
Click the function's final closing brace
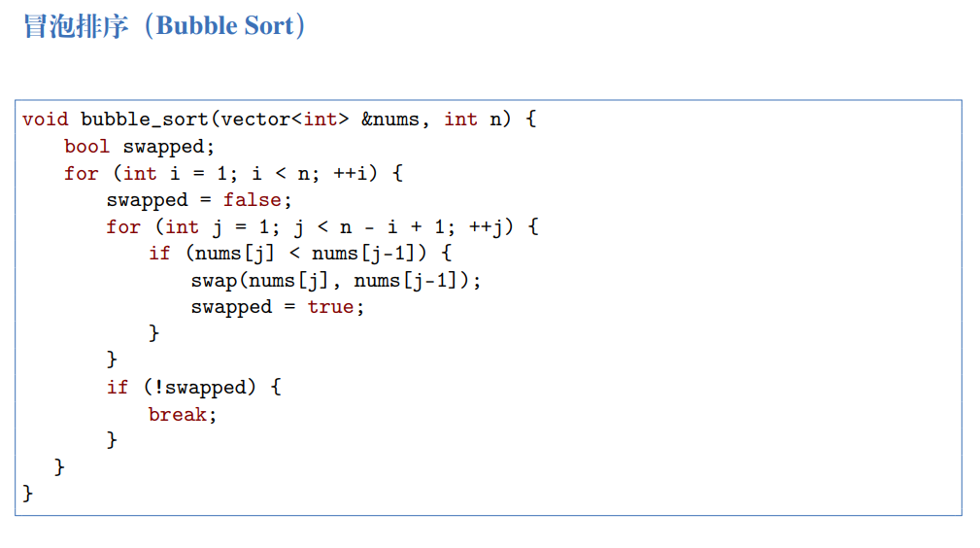coord(27,494)
